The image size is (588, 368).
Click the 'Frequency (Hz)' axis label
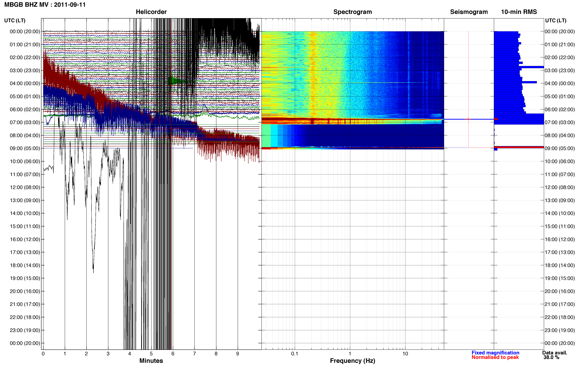point(352,361)
